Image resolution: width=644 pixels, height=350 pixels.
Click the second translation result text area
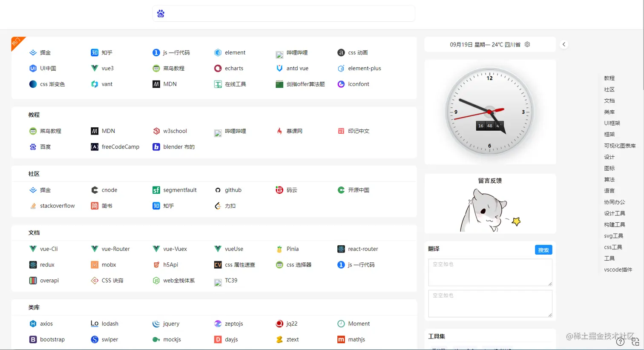490,304
